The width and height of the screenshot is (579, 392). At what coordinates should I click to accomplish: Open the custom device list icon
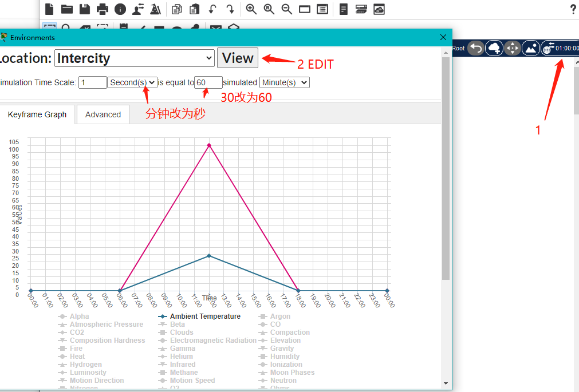pyautogui.click(x=322, y=9)
